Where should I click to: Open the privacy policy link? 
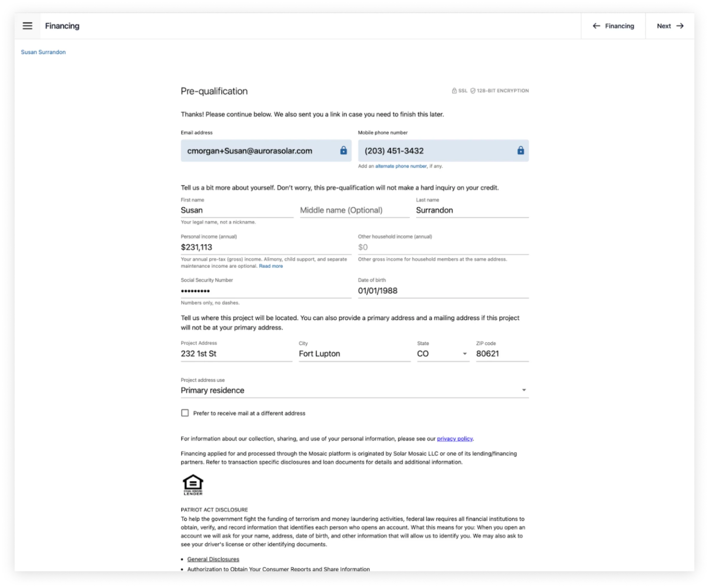[x=454, y=438]
